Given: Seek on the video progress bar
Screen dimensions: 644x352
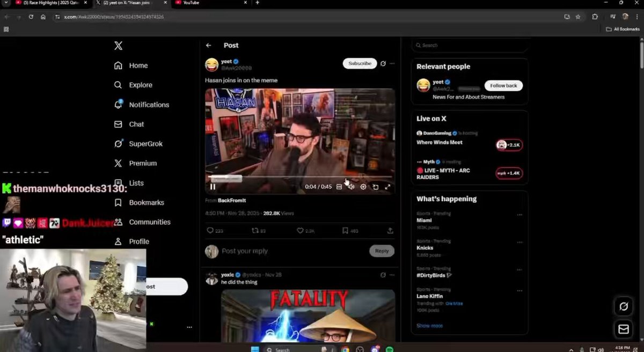Looking at the screenshot, I should click(300, 177).
